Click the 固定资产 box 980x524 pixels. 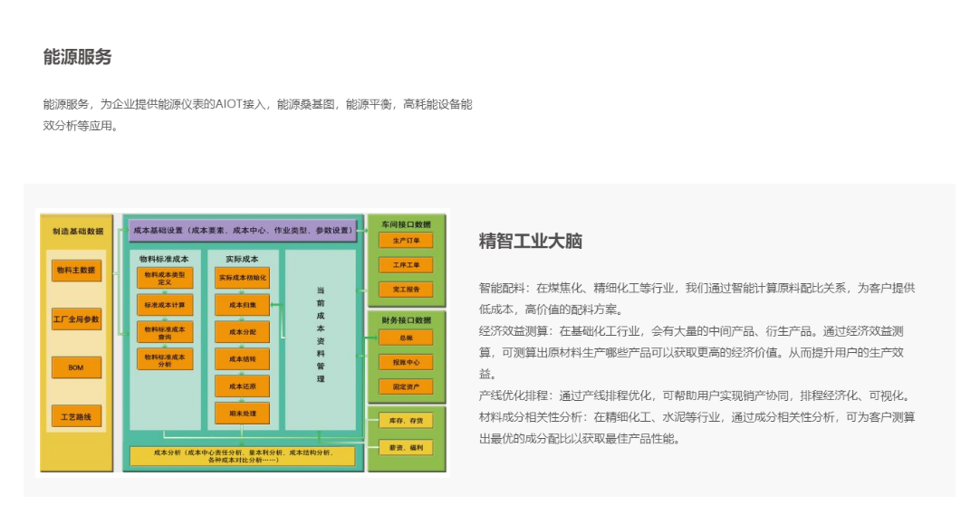coord(405,386)
